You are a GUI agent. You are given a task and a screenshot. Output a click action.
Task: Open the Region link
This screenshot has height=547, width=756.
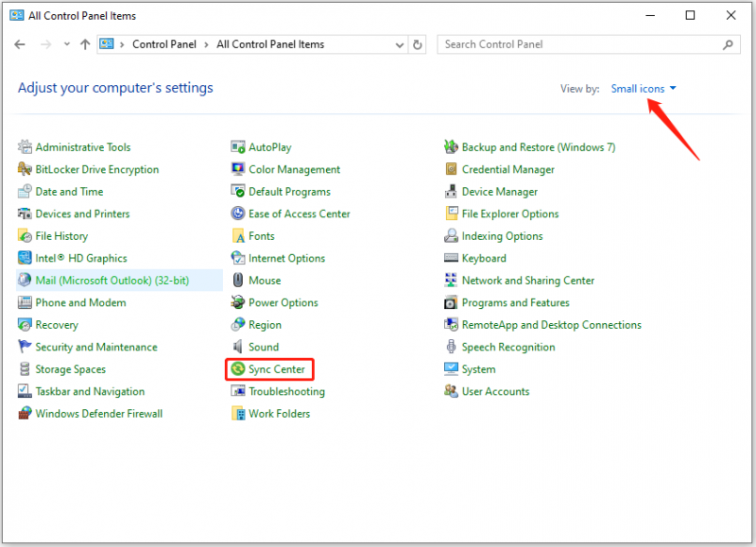(265, 324)
